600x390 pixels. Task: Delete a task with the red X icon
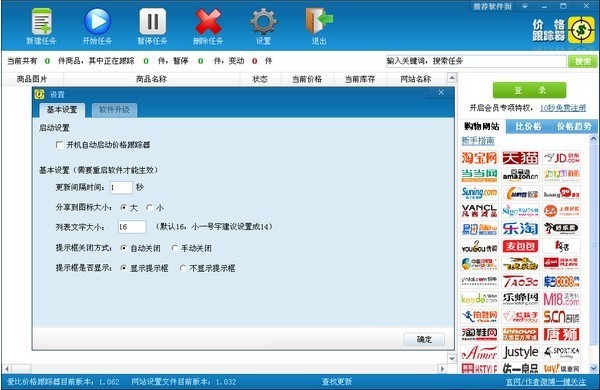click(x=208, y=22)
